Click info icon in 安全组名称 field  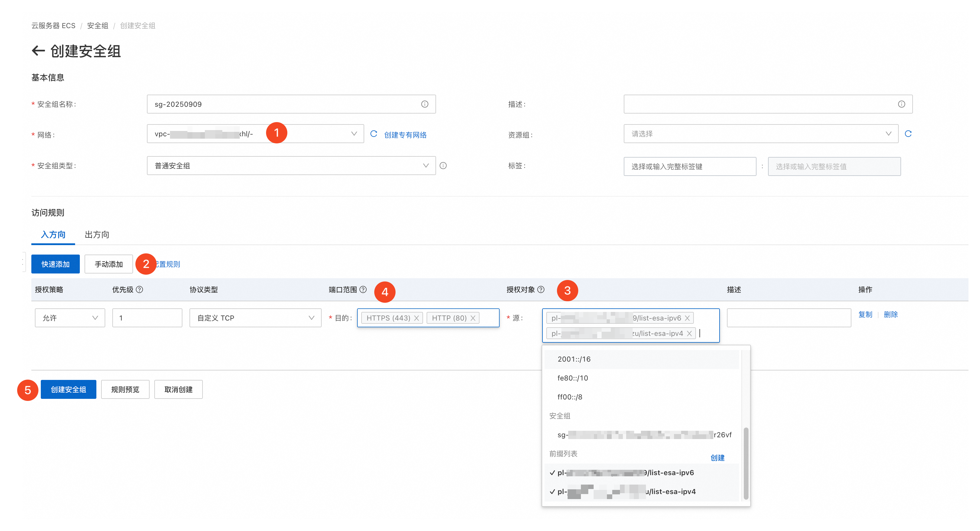[x=425, y=104]
